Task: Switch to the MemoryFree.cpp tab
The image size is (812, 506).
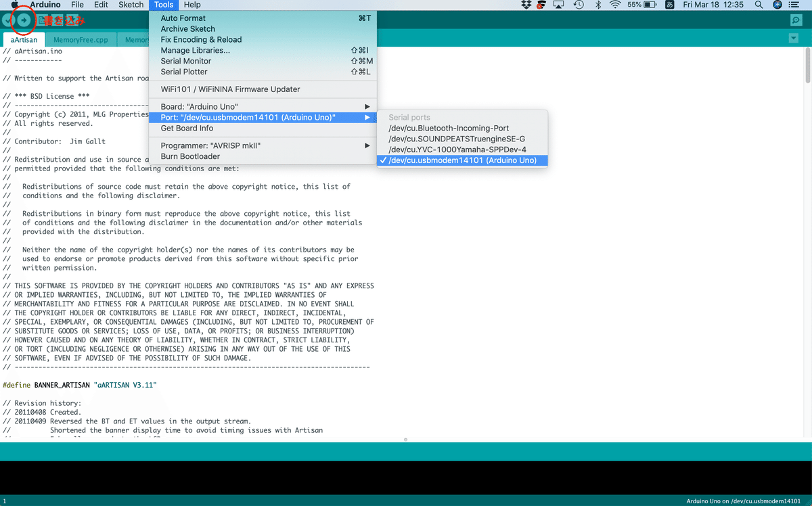Action: (81, 40)
